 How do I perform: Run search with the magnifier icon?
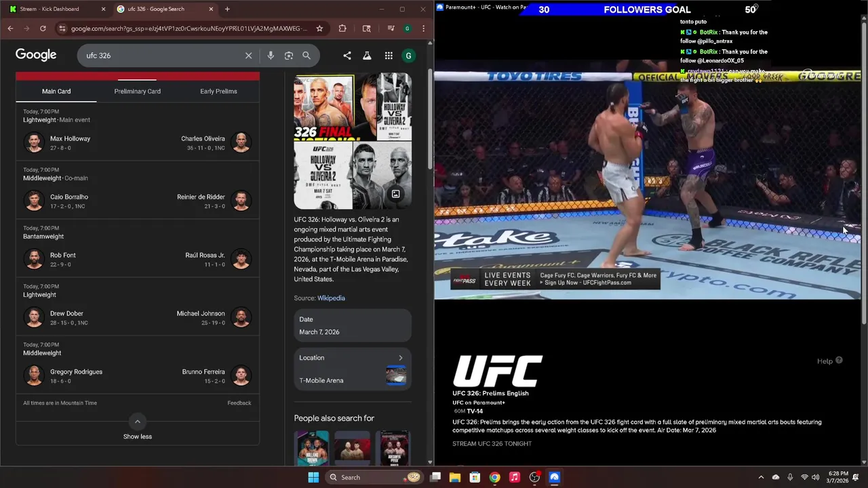307,56
